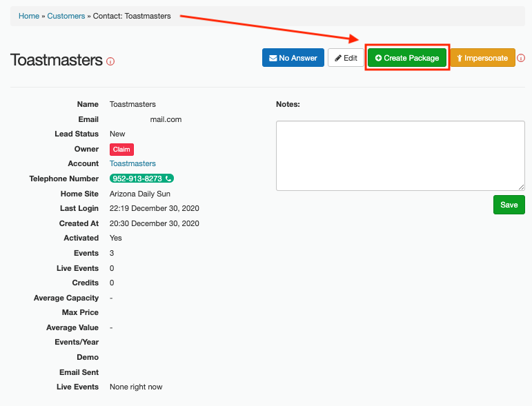Select the Last Login value '22:19 December 30, 2020'
Viewport: 532px width, 406px height.
[155, 208]
